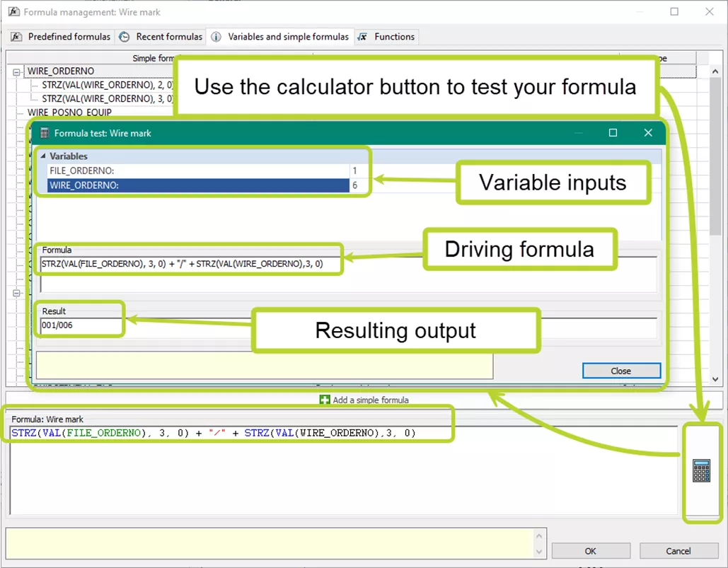Click the icon beside STRZ(VAL(WIRE_ORDERNO), 2, 0) entry

[35, 85]
